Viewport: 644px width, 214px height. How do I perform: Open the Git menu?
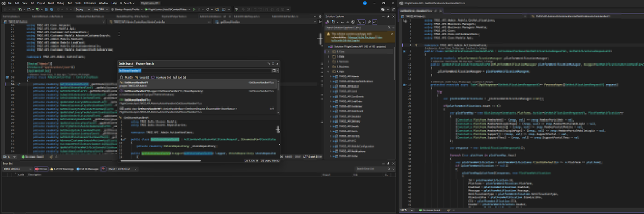(x=32, y=3)
